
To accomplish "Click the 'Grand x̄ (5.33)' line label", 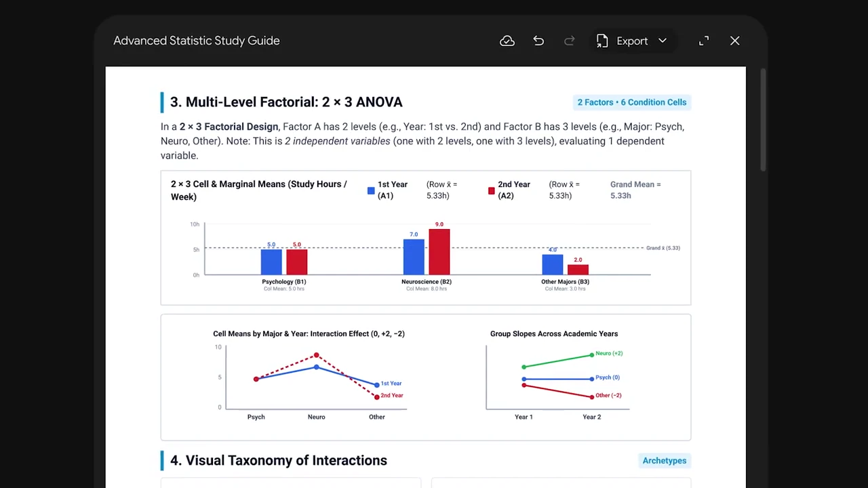I will [663, 248].
